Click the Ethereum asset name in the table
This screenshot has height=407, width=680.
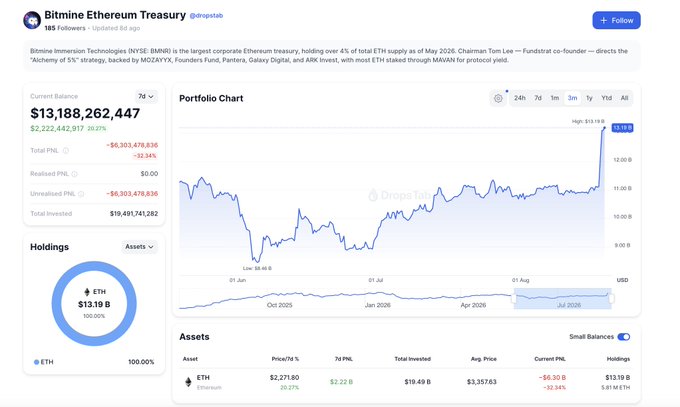(209, 387)
